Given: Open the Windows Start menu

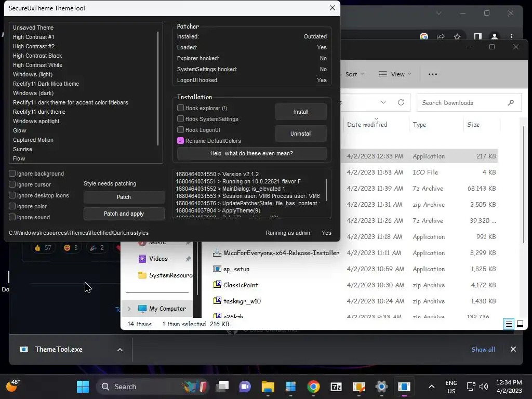Looking at the screenshot, I should point(83,387).
